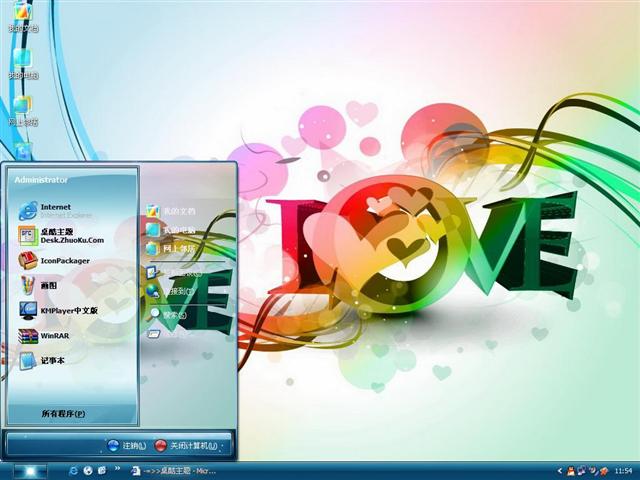
Task: Click the network computers tray icon
Action: (582, 471)
